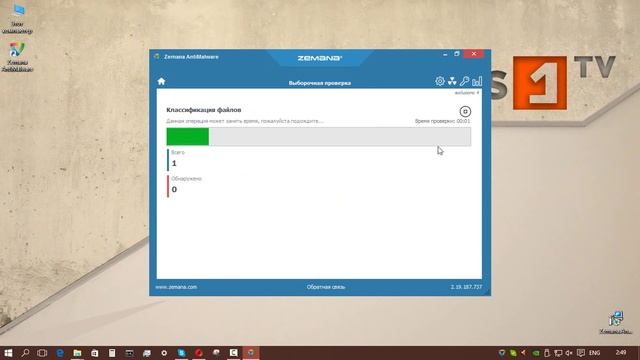Image resolution: width=640 pixels, height=360 pixels.
Task: Select Zemana AntiMalware desktop shortcut
Action: tap(17, 56)
